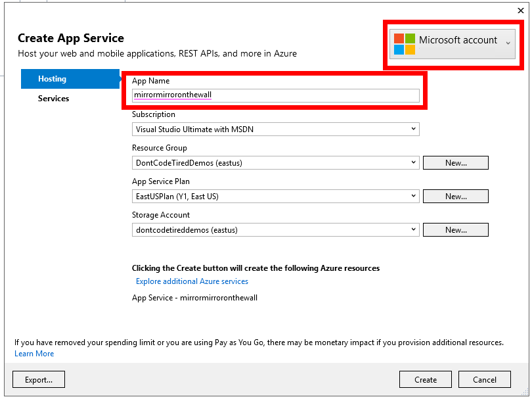The image size is (532, 401).
Task: Cancel the Create App Service dialog
Action: (x=484, y=379)
